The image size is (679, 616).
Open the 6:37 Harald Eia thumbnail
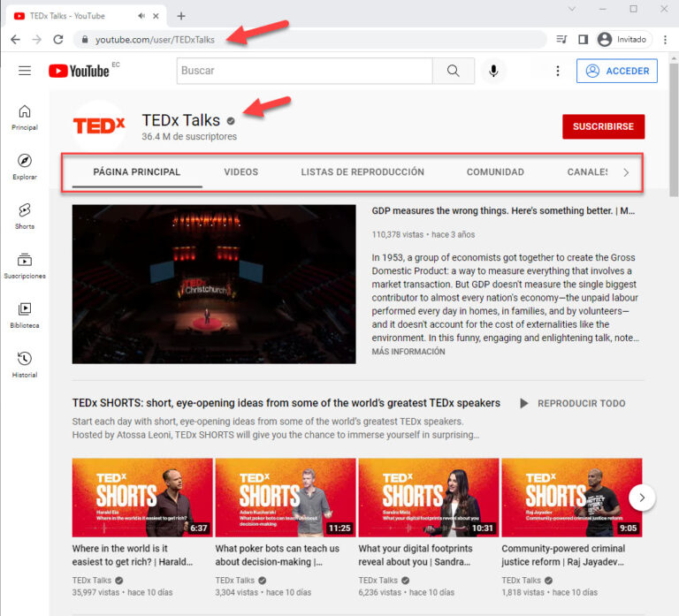click(142, 498)
